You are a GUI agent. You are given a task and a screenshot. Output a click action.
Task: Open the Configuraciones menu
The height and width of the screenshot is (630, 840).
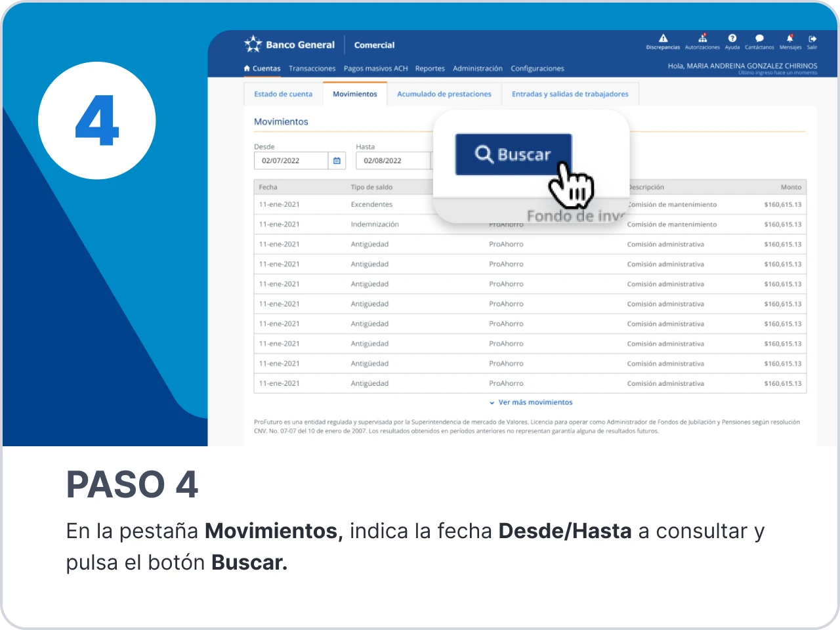pos(537,68)
